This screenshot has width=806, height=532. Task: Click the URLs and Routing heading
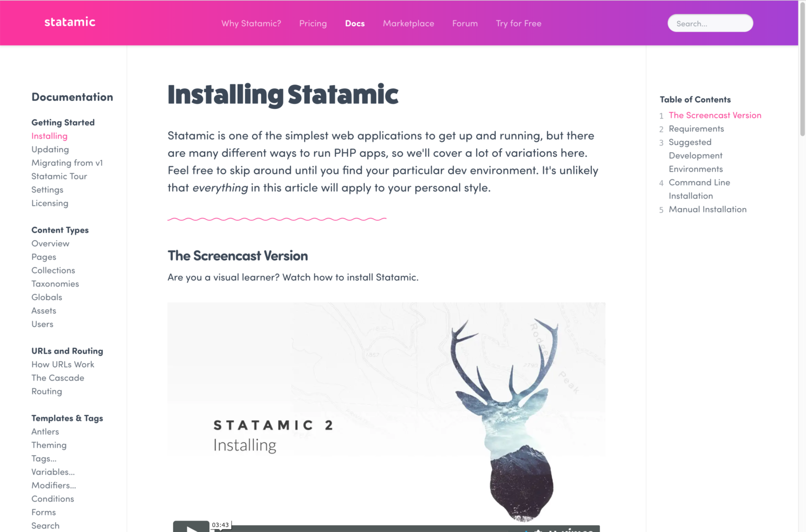pyautogui.click(x=67, y=351)
